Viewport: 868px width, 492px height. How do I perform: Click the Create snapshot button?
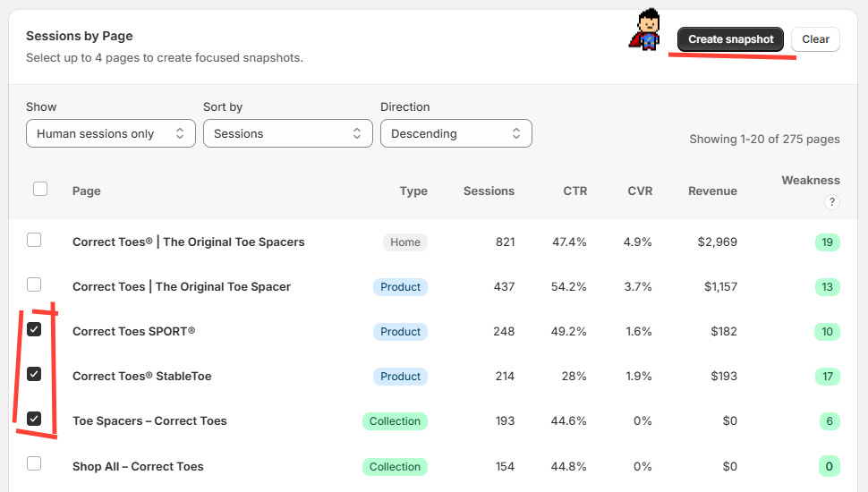click(x=730, y=39)
